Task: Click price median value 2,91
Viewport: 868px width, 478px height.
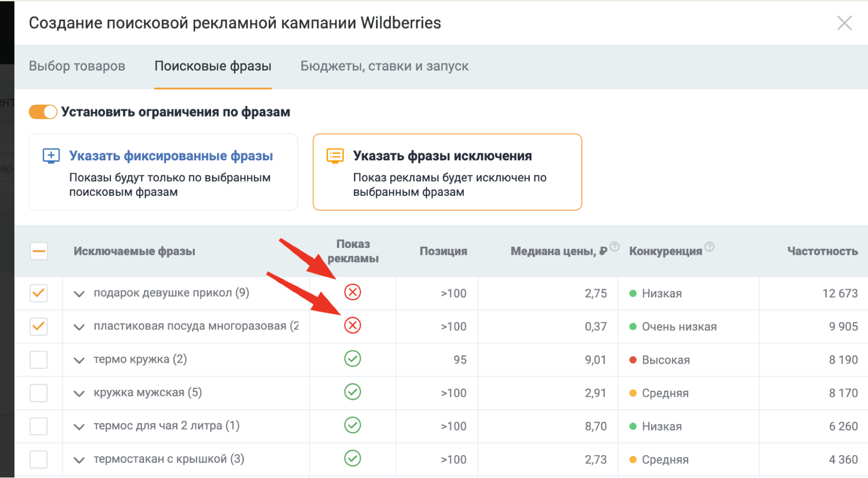Action: click(x=595, y=393)
